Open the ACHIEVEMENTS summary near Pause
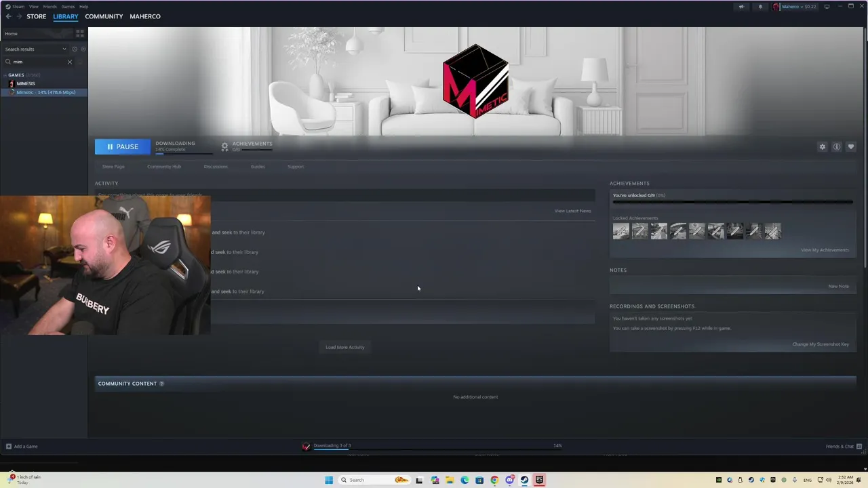868x488 pixels. [x=247, y=146]
